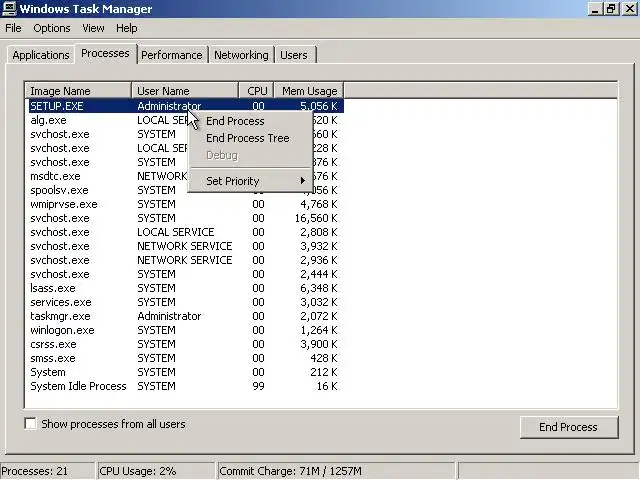Switch to the Applications tab

click(x=41, y=55)
